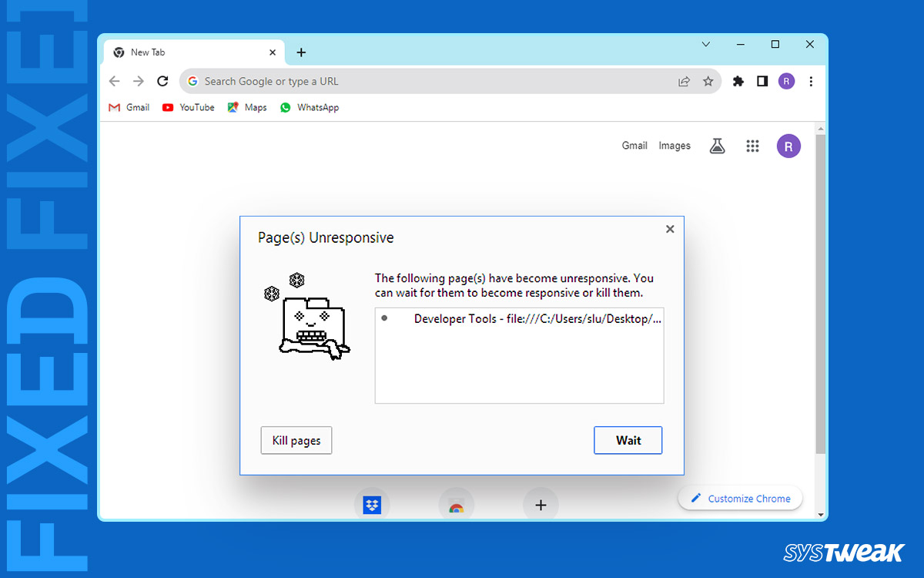
Task: Open the side panel icon
Action: (x=762, y=81)
